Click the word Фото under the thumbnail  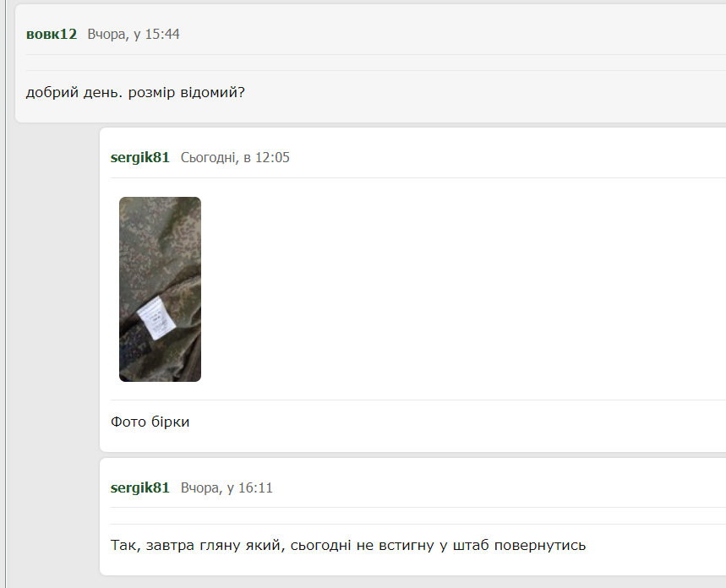click(x=128, y=422)
